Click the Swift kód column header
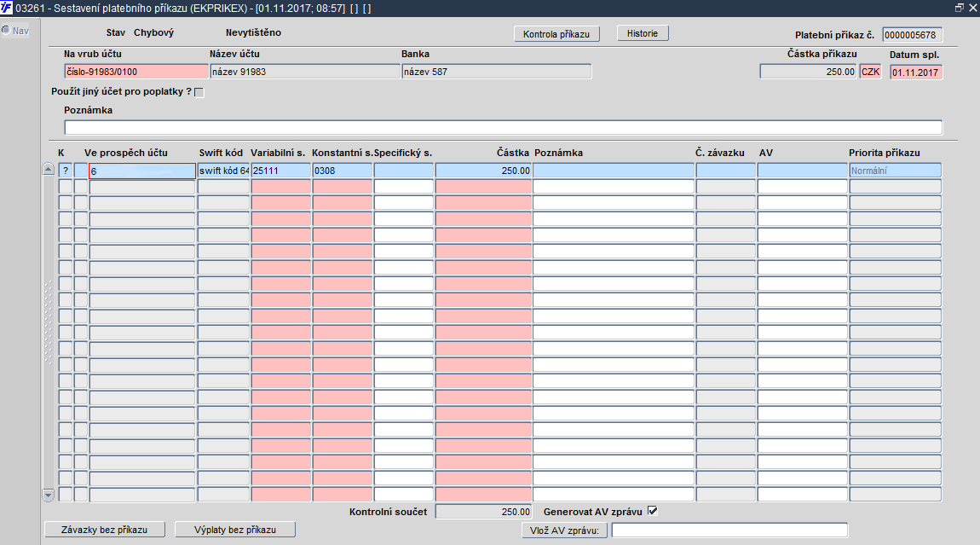Viewport: 980px width, 545px height. 221,153
